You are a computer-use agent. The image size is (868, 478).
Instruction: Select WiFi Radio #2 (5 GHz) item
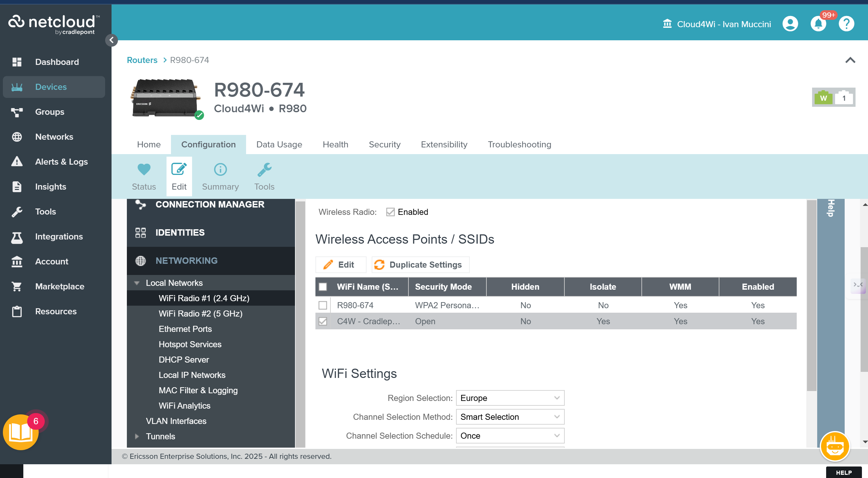200,314
